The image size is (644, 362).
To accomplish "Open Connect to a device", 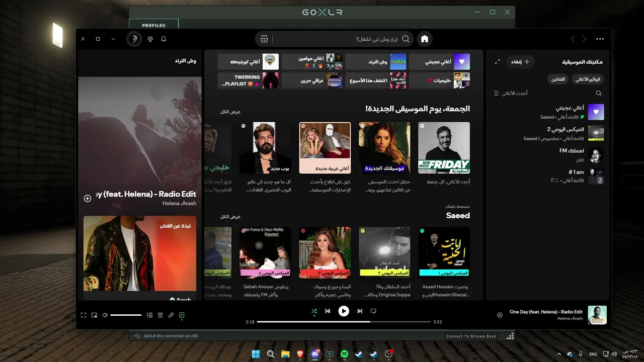I will coord(149,315).
